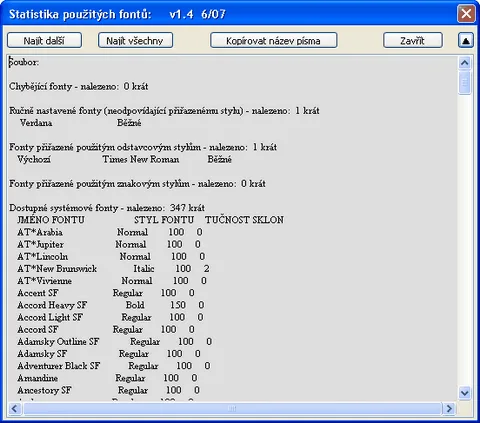Click the Adamsky Outline SF font row

point(115,342)
